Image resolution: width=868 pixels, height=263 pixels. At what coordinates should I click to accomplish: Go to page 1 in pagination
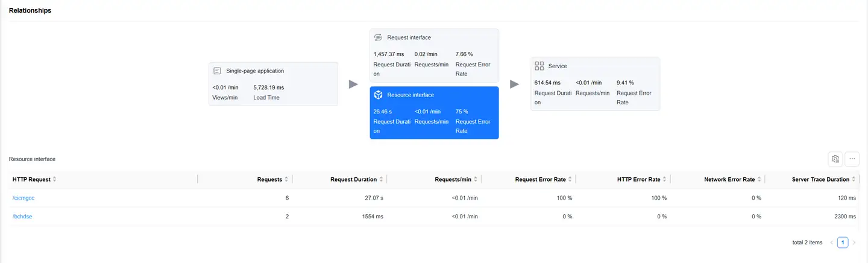tap(843, 242)
